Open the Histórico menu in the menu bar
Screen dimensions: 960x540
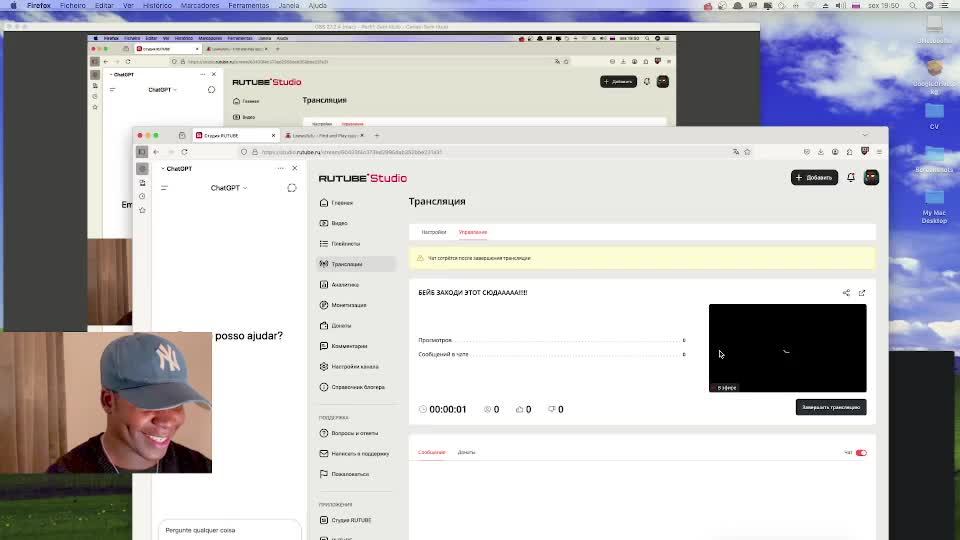tap(157, 6)
